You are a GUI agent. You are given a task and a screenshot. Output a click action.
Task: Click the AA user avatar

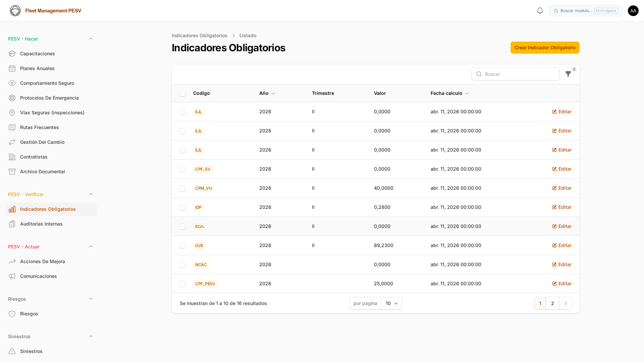tap(633, 11)
